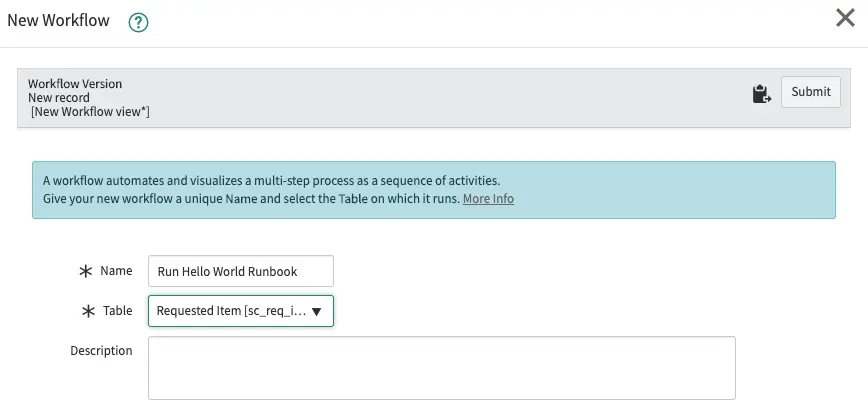Viewport: 868px width, 407px height.
Task: Click the mandatory asterisk next to Table
Action: (x=87, y=311)
